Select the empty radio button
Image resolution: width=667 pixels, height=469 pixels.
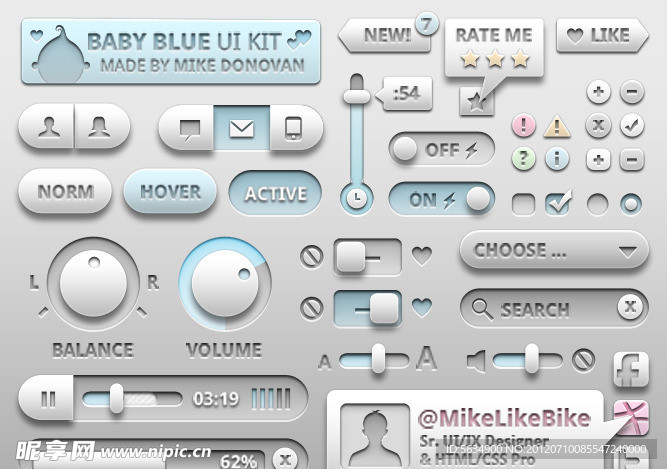(x=597, y=204)
